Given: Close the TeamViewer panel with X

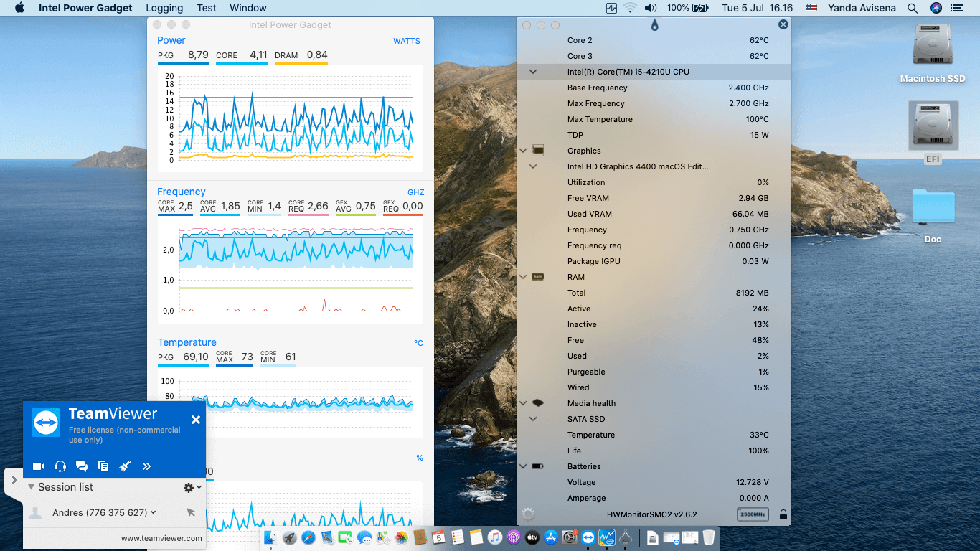Looking at the screenshot, I should 196,420.
